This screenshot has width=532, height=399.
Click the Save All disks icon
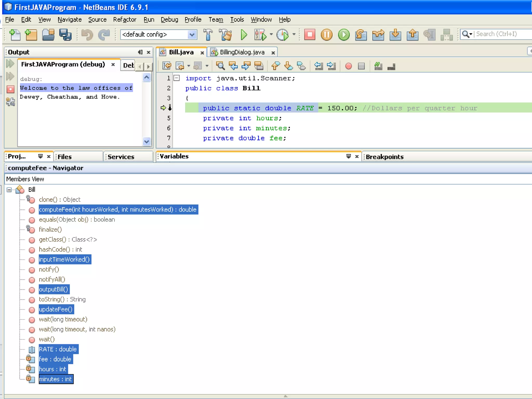(65, 35)
